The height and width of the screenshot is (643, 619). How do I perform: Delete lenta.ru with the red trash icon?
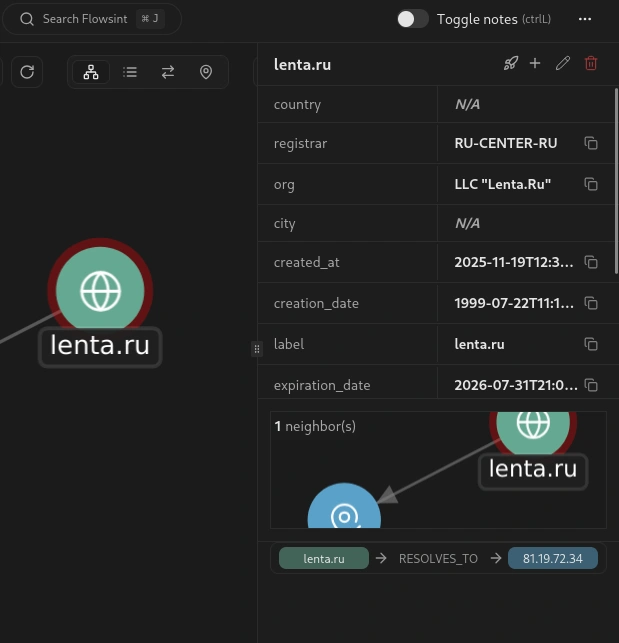(591, 64)
